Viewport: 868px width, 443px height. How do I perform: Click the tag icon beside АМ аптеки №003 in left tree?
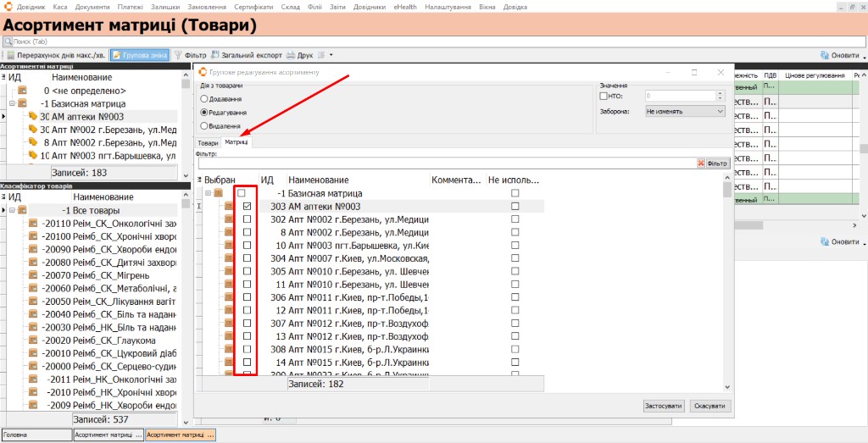pos(33,117)
